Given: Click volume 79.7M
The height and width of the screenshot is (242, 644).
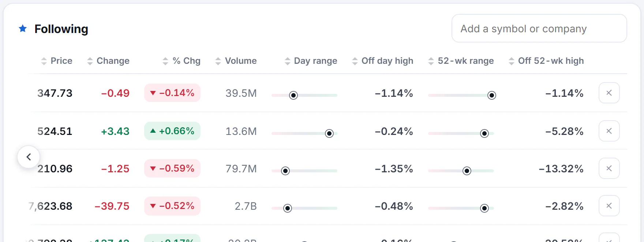Looking at the screenshot, I should pyautogui.click(x=241, y=169).
